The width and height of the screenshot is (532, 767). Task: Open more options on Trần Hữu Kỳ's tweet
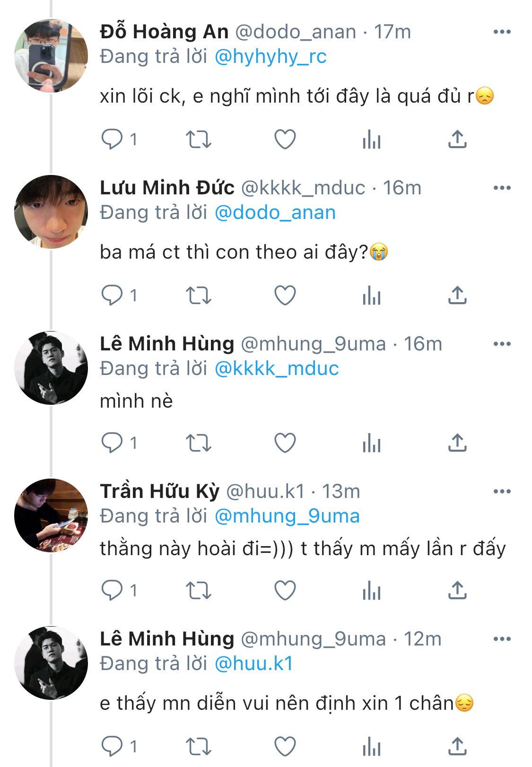502,492
